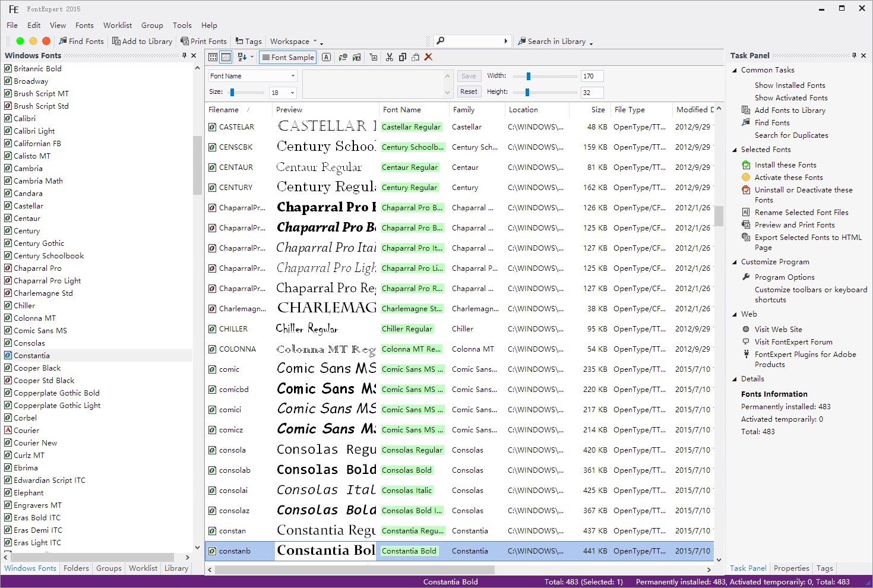Pin the Task Panel using pushpin icon
873x588 pixels.
click(854, 55)
